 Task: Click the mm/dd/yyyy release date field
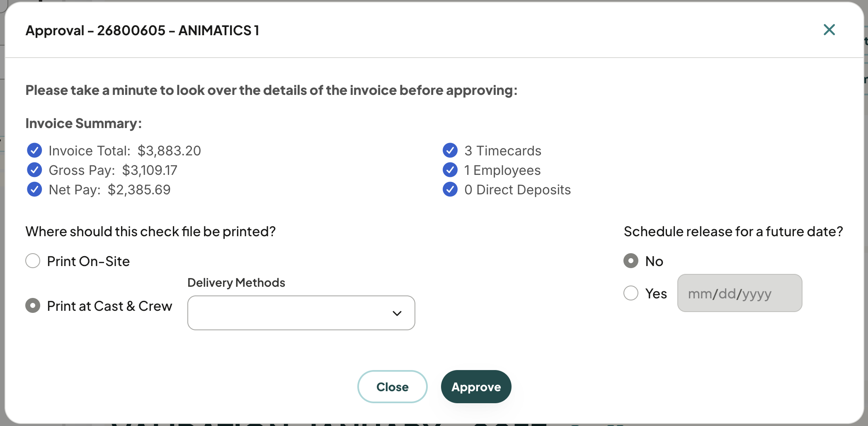click(740, 293)
